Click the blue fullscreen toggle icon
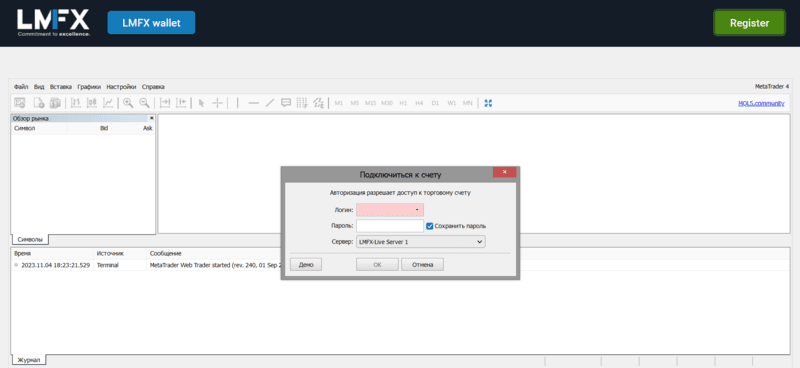 point(488,103)
